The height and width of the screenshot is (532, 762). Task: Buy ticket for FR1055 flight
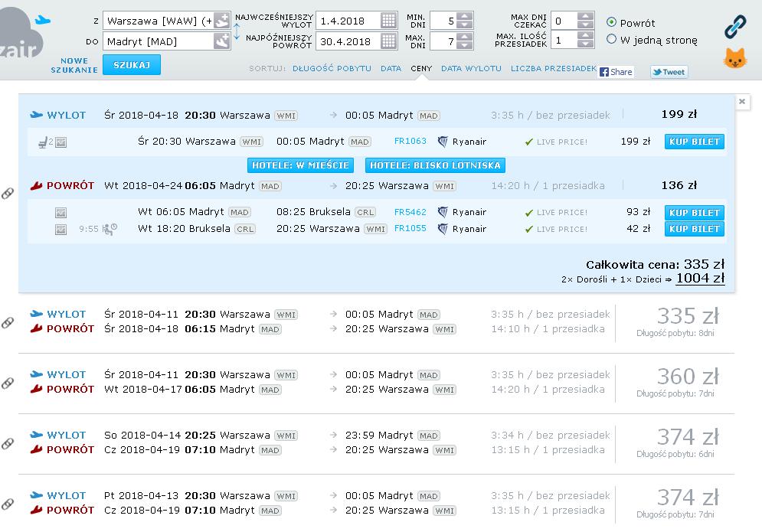pyautogui.click(x=694, y=229)
